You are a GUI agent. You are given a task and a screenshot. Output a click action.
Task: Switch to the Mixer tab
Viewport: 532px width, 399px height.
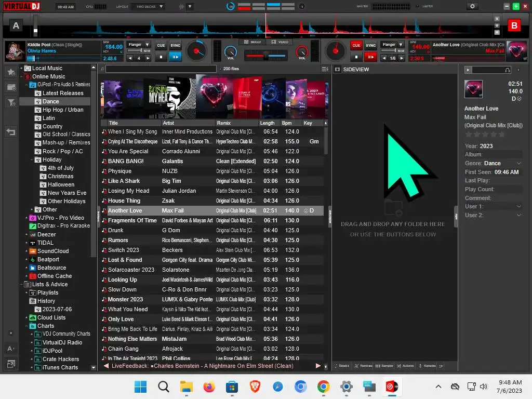(x=252, y=42)
